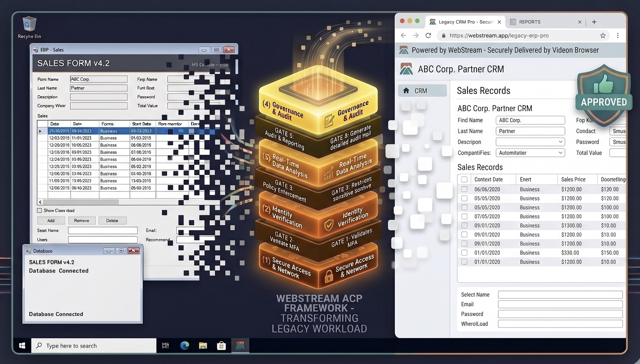Click the Delete button in Sales form
The image size is (640, 364).
[112, 220]
